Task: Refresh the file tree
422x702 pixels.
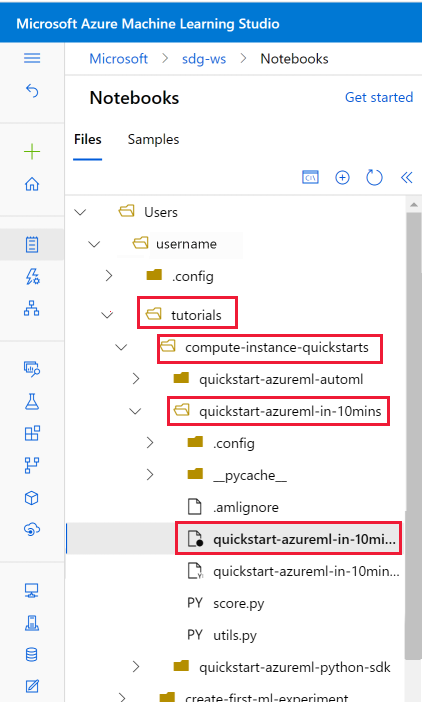Action: tap(374, 177)
